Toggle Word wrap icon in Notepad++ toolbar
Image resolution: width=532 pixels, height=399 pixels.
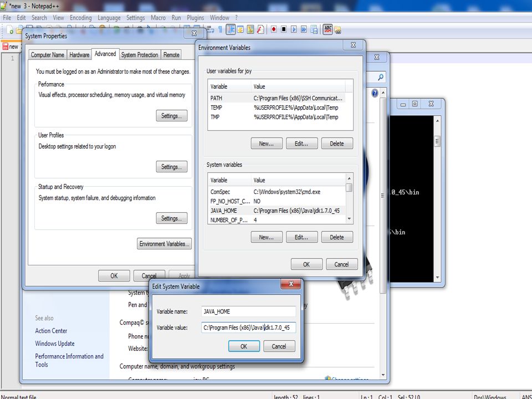point(211,30)
